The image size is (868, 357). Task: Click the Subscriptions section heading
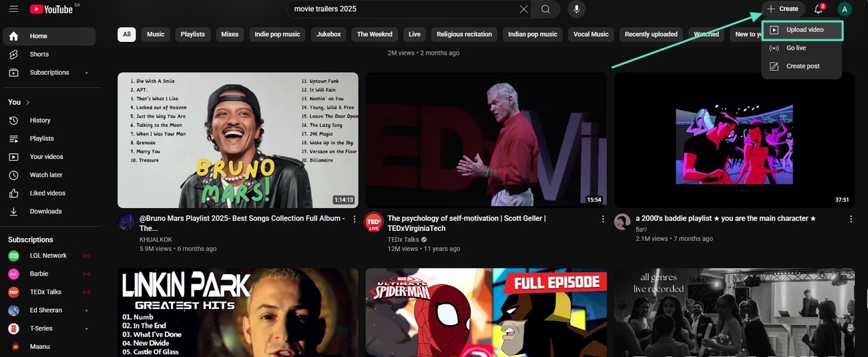pyautogui.click(x=31, y=240)
